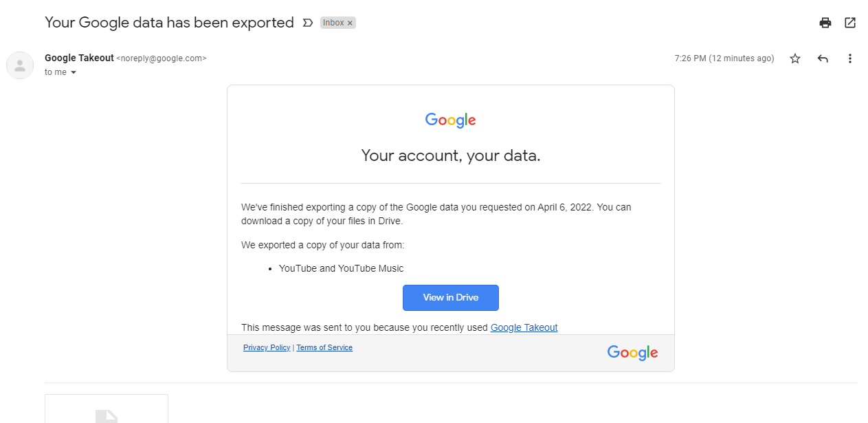The image size is (868, 423).
Task: Click the sender name Google Takeout
Action: (79, 58)
